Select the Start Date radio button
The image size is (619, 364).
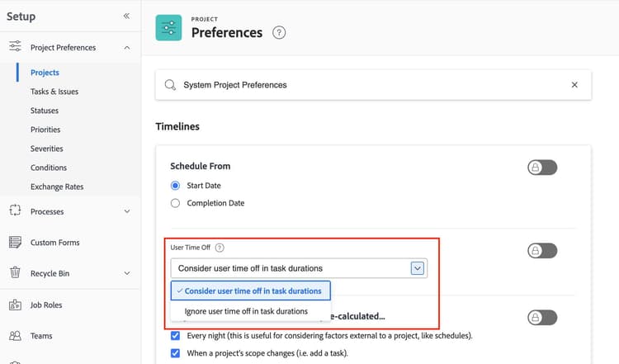coord(175,186)
